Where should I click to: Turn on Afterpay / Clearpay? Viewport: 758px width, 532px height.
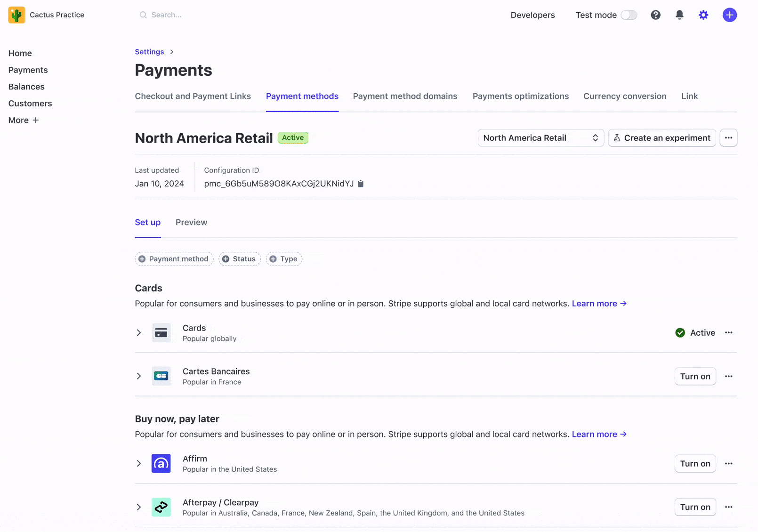[x=695, y=507]
